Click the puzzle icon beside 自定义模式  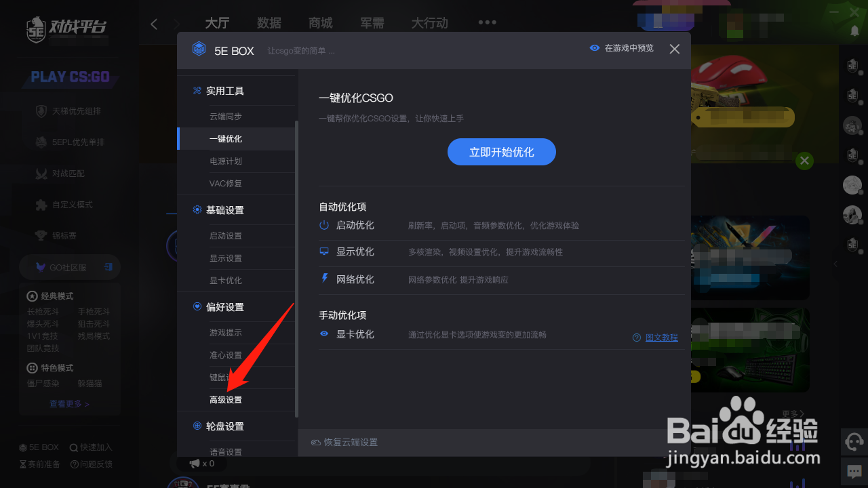point(41,204)
